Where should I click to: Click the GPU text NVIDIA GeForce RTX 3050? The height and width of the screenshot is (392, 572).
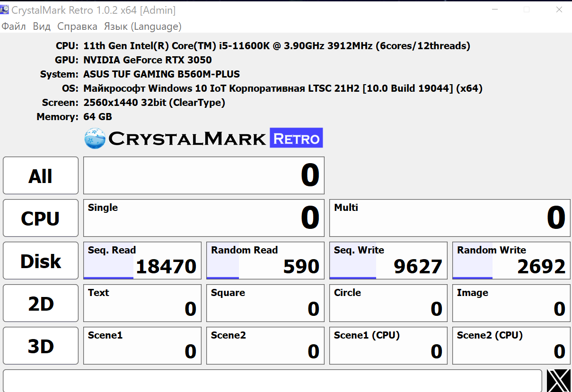[148, 60]
